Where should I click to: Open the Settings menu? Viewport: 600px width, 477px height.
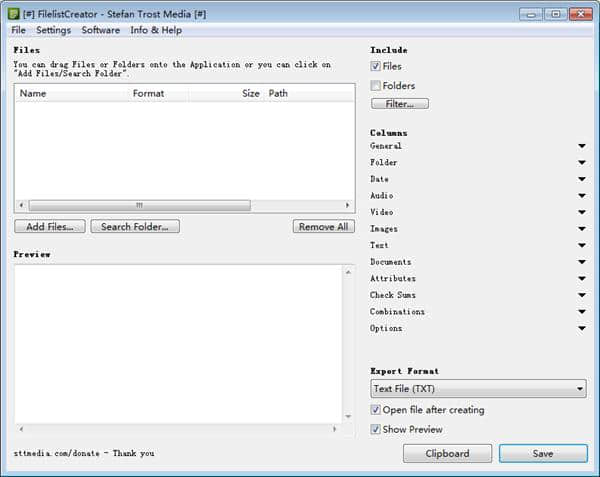click(x=53, y=31)
